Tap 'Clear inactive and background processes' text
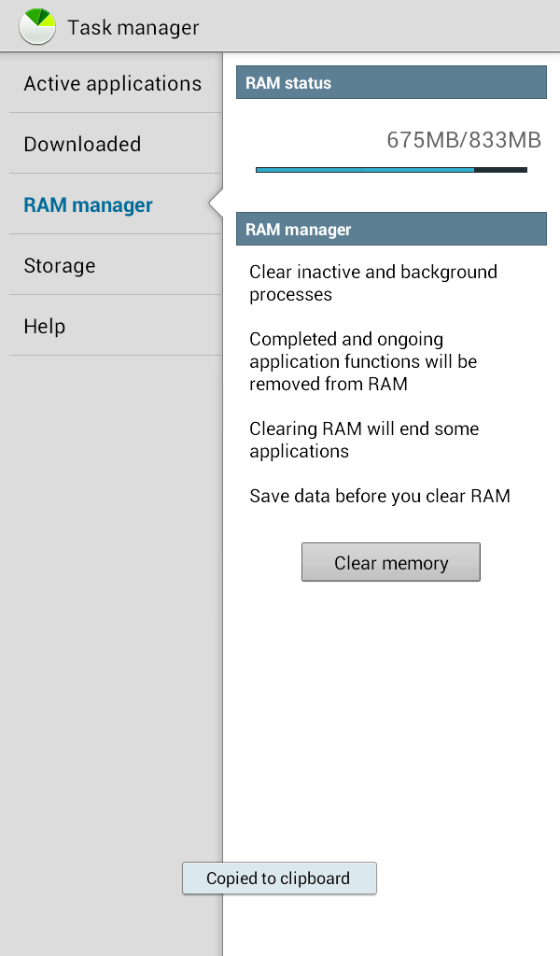Screen dimensions: 560x956 point(373,283)
